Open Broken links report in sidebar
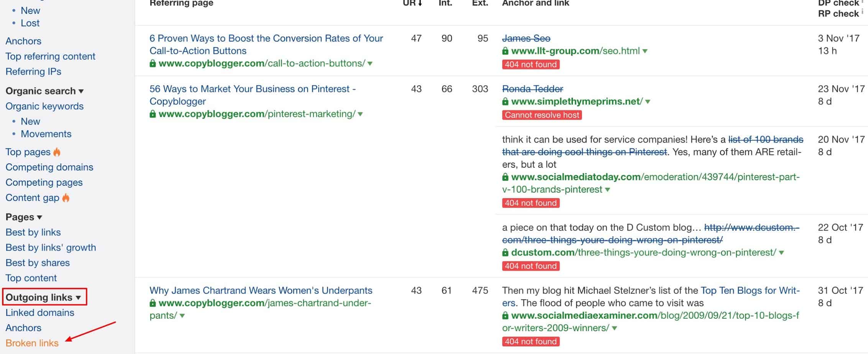 click(x=32, y=343)
